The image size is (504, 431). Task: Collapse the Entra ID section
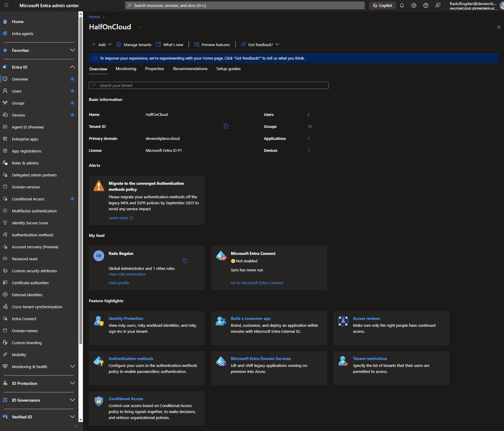tap(72, 67)
